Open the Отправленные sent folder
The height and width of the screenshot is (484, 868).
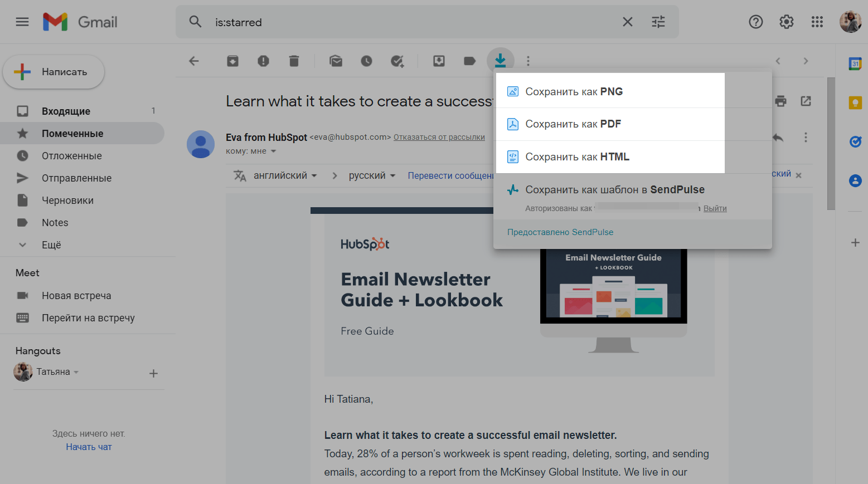(x=82, y=178)
